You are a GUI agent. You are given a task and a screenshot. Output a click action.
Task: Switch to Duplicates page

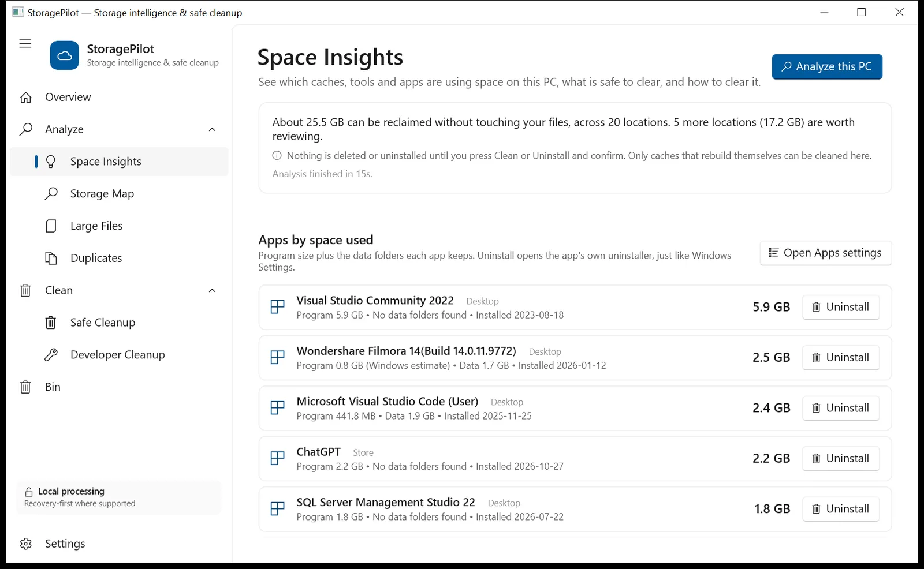(x=119, y=258)
